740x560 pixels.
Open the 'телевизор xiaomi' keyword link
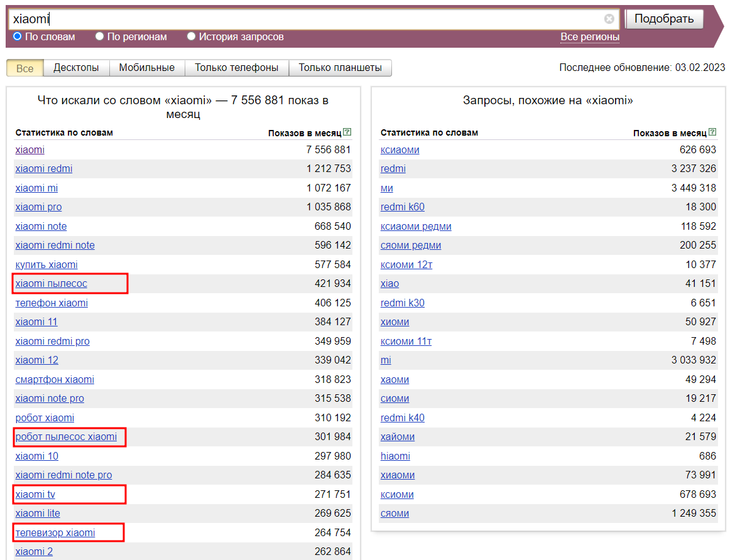click(55, 532)
